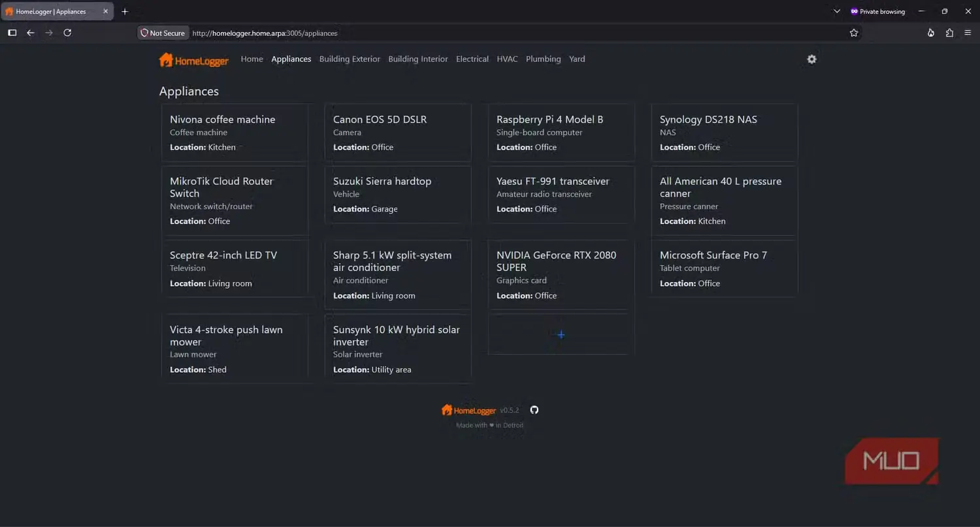Click the 'Graphics card' subtitle
Screen dimensions: 980x527
coord(521,281)
